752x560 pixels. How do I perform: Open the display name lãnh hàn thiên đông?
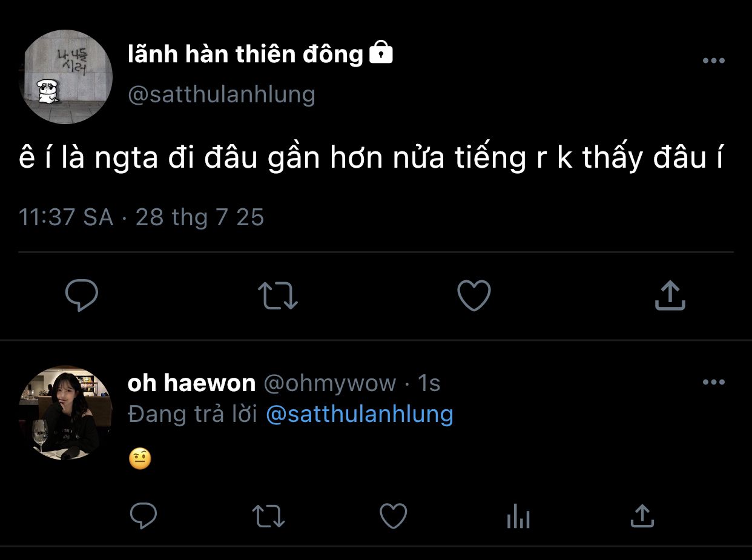[x=245, y=54]
